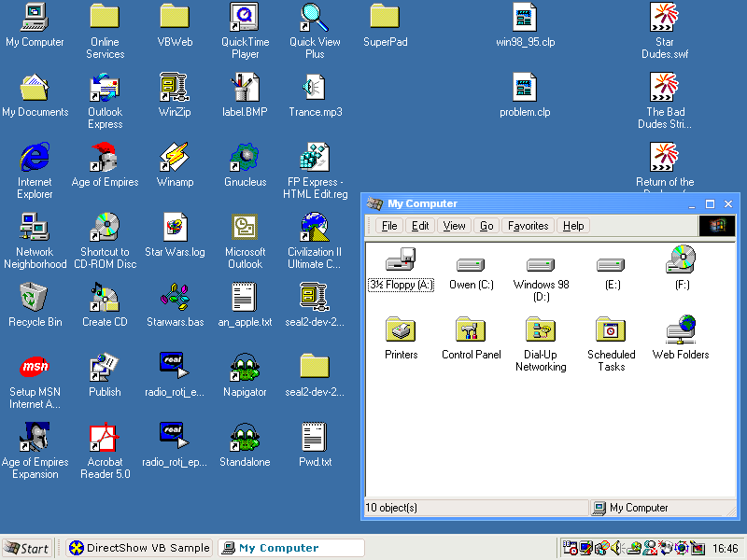Select the Windows 98 (D:) drive
Viewport: 747px width, 560px height.
(541, 265)
